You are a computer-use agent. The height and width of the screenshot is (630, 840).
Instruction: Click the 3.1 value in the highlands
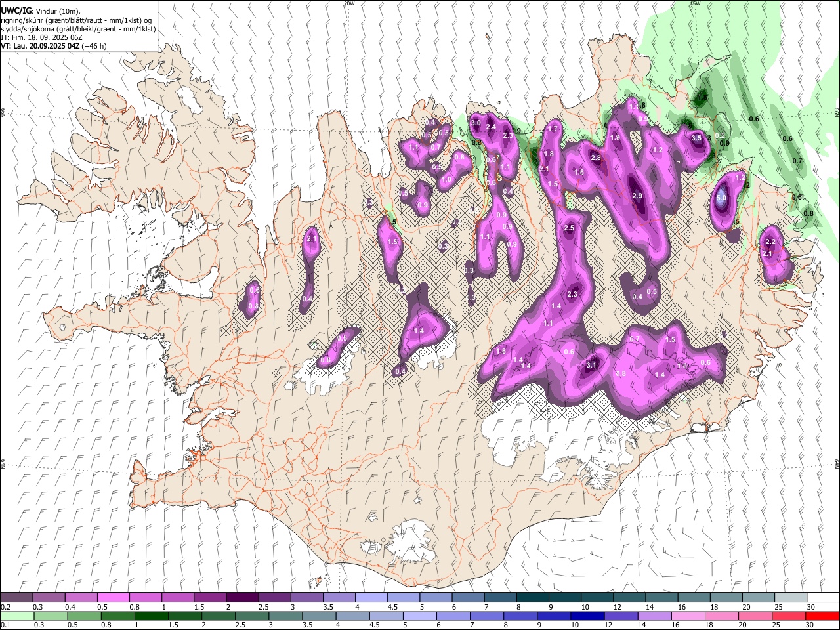[591, 365]
